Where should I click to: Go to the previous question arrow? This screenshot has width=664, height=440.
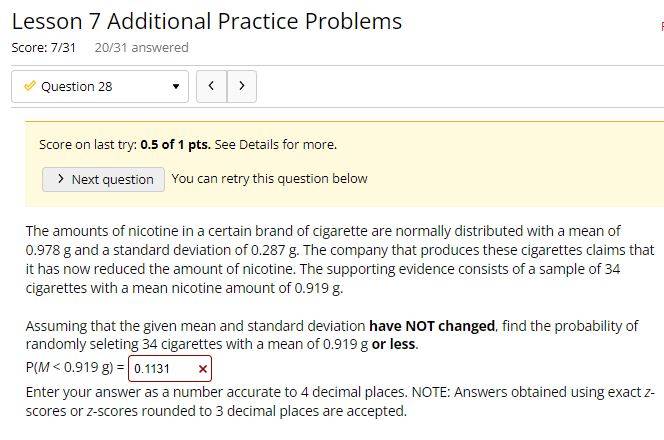pos(211,86)
